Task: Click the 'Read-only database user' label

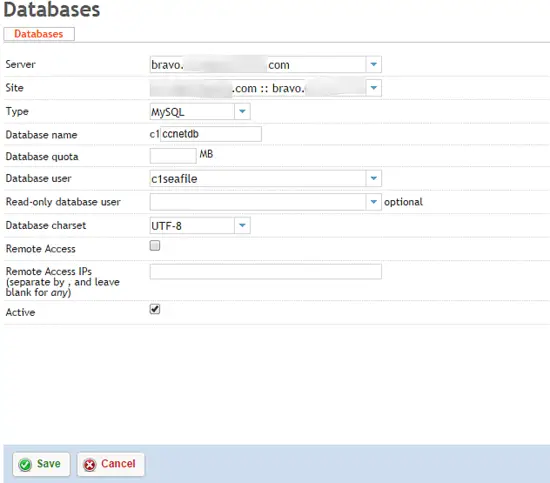Action: point(63,202)
